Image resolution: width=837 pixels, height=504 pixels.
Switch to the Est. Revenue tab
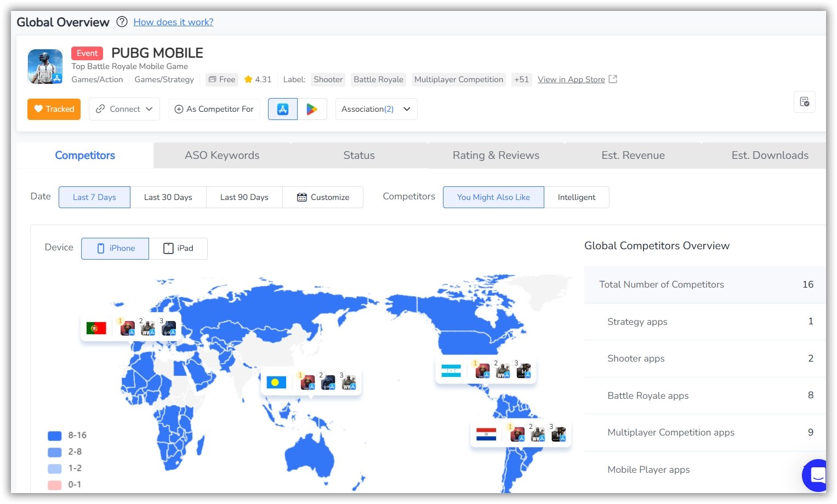coord(633,155)
